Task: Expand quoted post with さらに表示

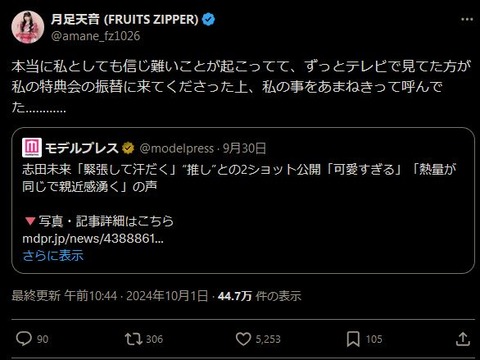Action: (53, 256)
